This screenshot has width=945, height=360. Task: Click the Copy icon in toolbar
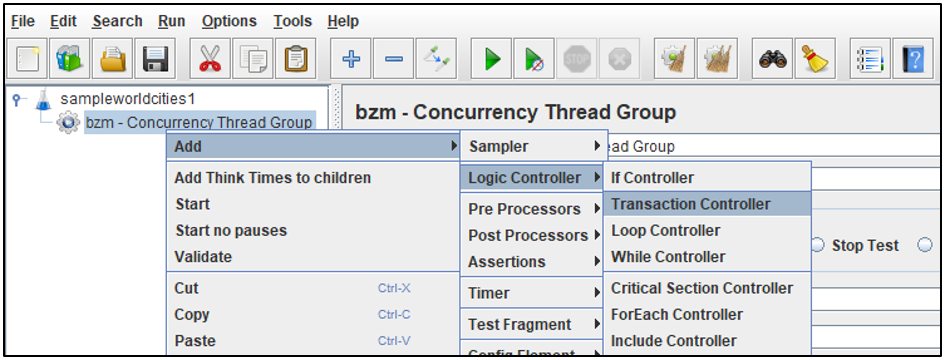click(253, 59)
